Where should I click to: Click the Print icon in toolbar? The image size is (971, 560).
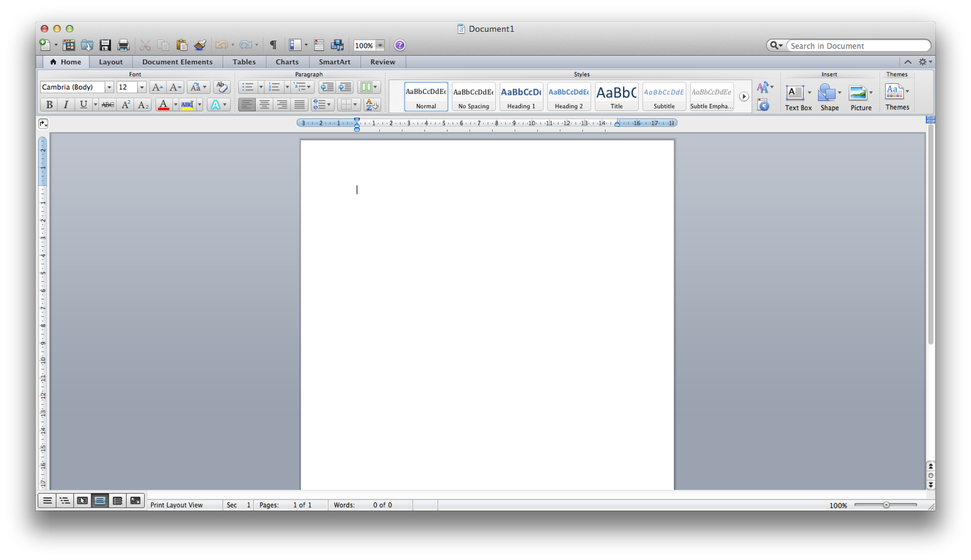(x=123, y=45)
